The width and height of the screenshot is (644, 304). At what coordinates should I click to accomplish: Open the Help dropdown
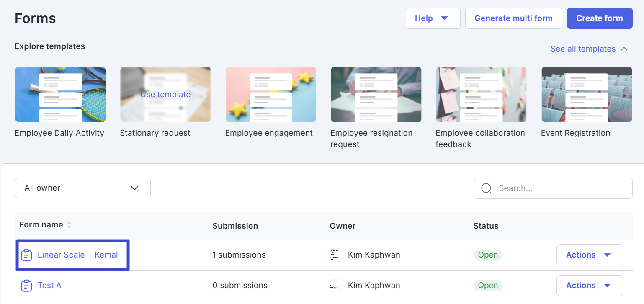tap(433, 18)
